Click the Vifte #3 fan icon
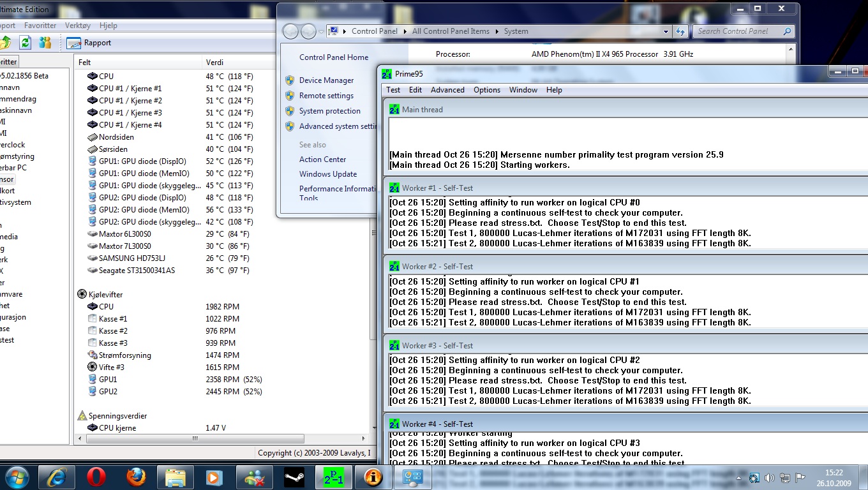The width and height of the screenshot is (868, 490). click(93, 367)
